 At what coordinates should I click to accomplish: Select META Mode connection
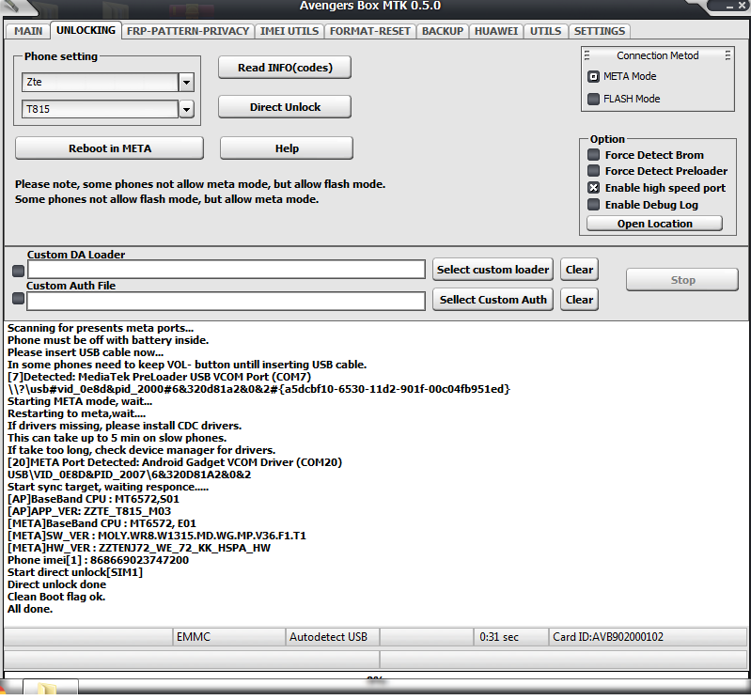(x=593, y=77)
